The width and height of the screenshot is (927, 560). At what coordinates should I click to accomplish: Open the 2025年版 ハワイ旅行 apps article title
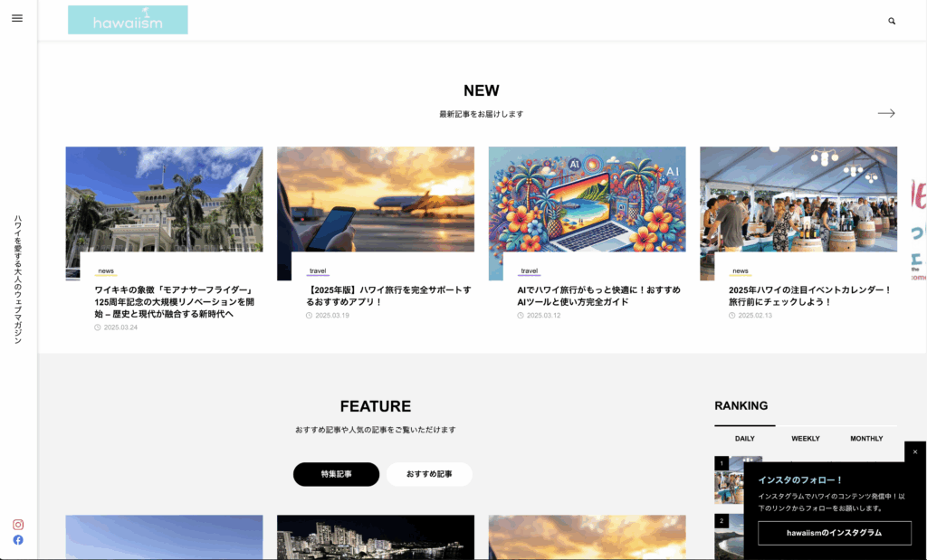tap(388, 296)
